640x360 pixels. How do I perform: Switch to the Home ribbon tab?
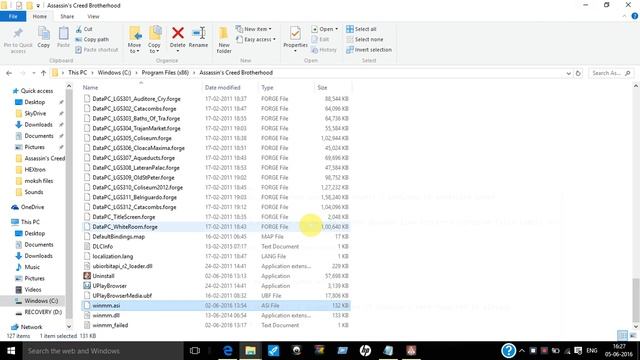click(40, 16)
